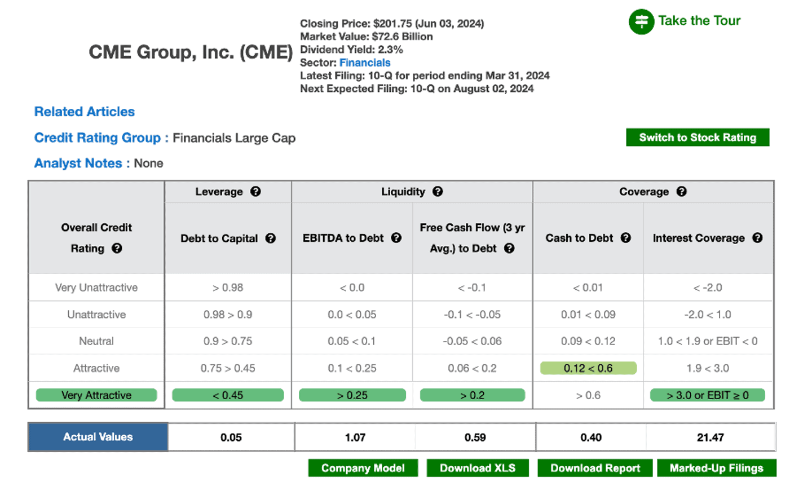812x504 pixels.
Task: Click the CME Group, Inc. (CME) title
Action: (191, 52)
